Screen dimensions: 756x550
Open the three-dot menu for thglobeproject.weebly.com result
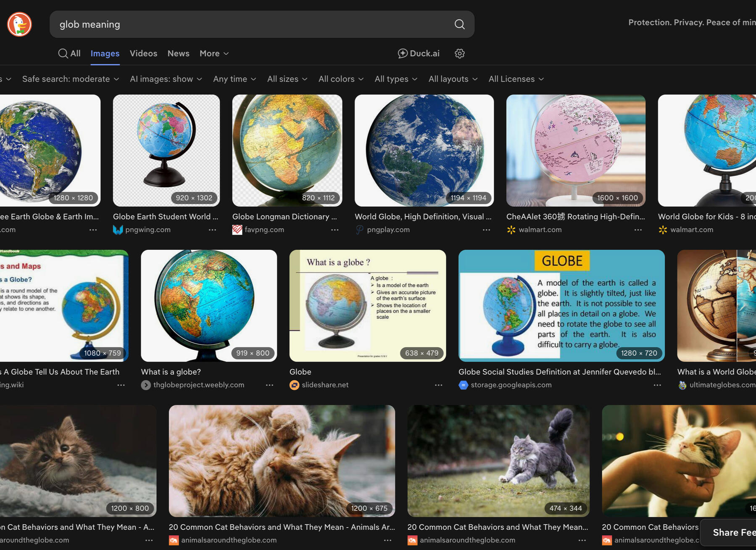click(269, 385)
